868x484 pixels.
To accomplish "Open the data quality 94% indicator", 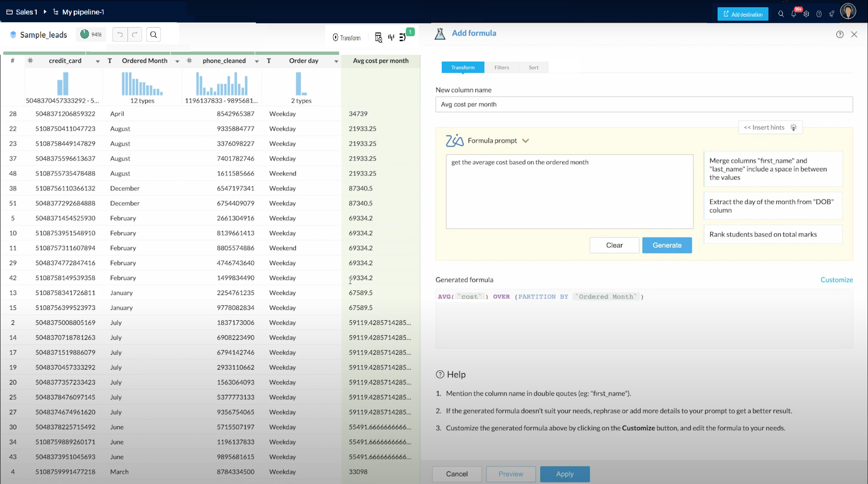I will coord(91,34).
